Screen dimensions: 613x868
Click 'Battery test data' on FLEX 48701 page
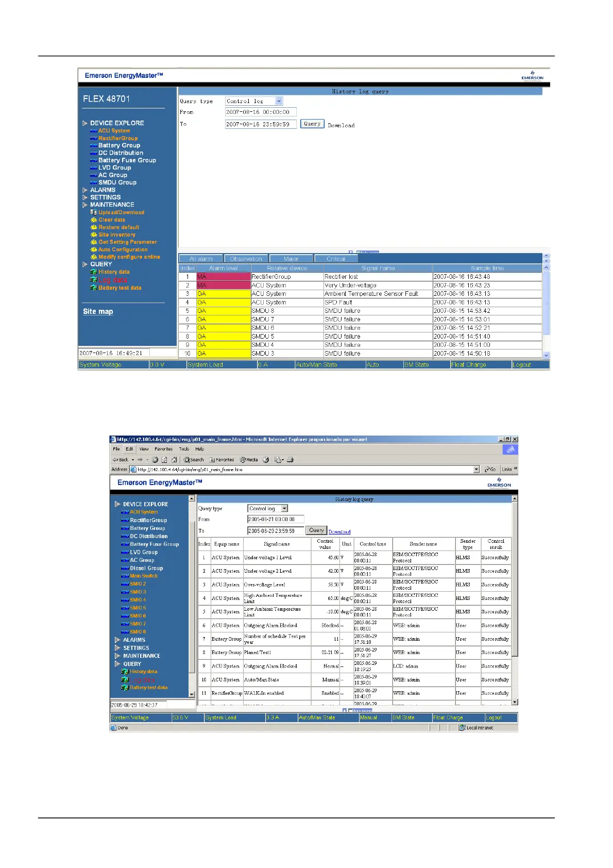tap(120, 288)
